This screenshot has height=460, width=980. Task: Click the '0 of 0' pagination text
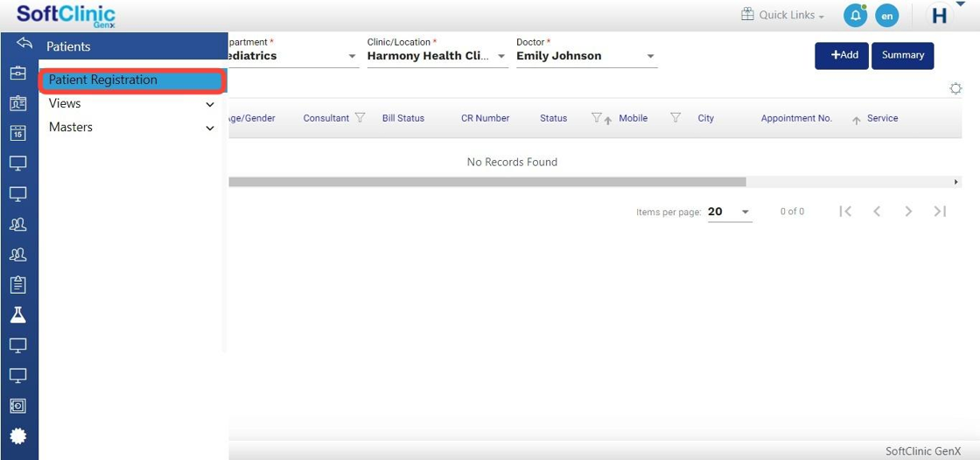[x=792, y=212]
